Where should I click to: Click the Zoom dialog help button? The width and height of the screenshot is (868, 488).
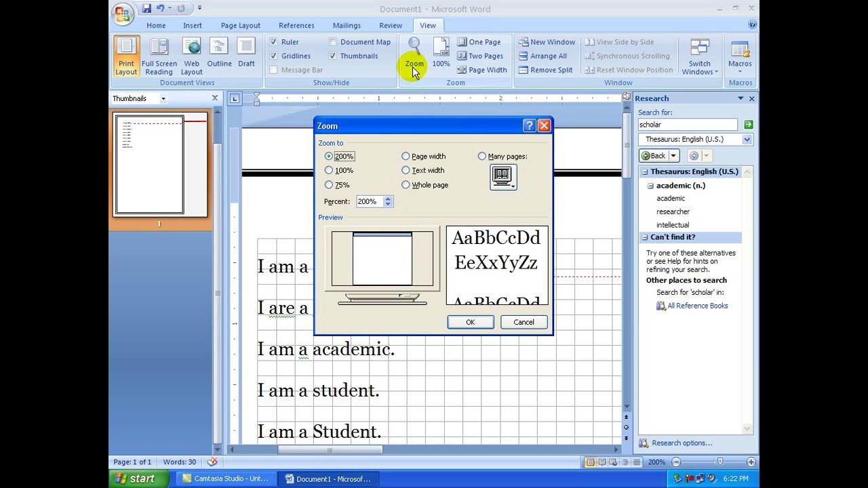(530, 126)
